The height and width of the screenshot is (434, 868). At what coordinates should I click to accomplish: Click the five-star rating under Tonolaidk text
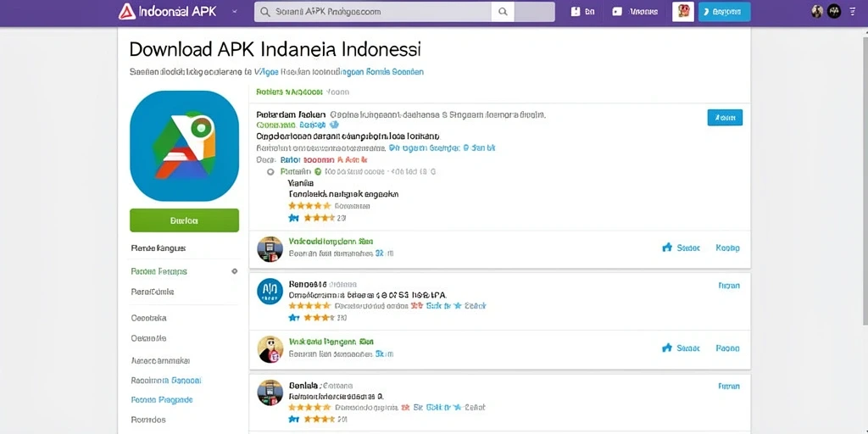click(x=309, y=205)
